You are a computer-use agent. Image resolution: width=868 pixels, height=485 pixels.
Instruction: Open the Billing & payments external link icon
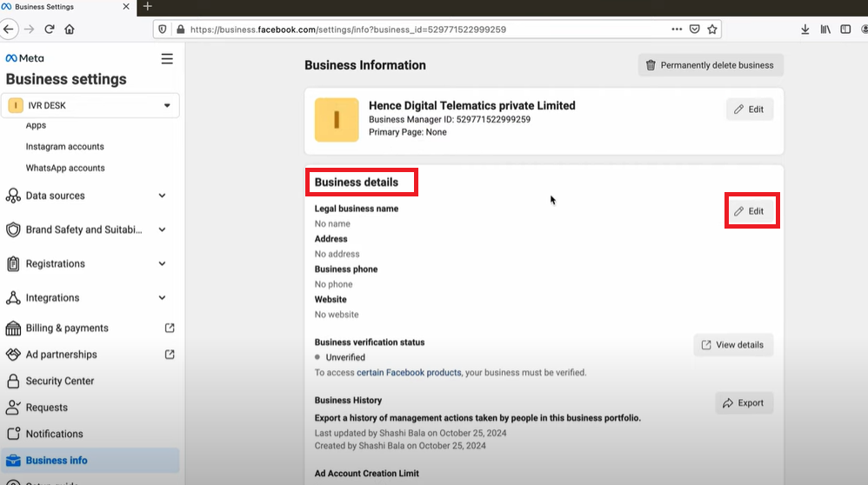click(170, 328)
